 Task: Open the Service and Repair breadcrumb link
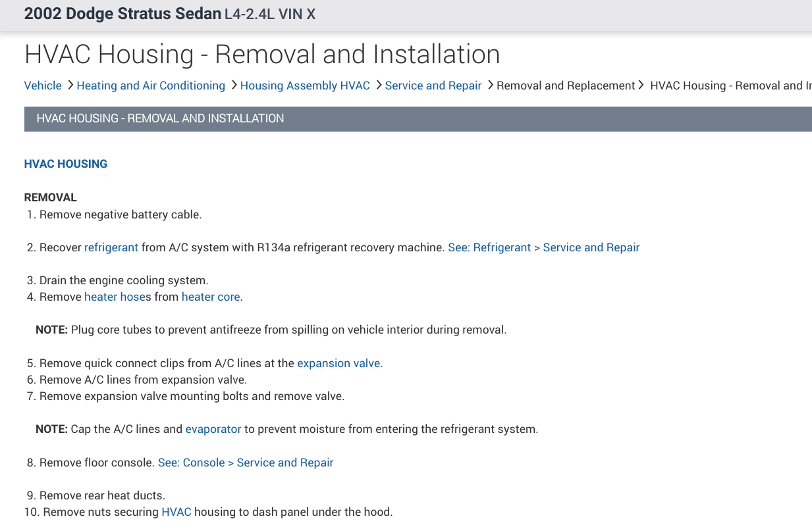tap(433, 86)
